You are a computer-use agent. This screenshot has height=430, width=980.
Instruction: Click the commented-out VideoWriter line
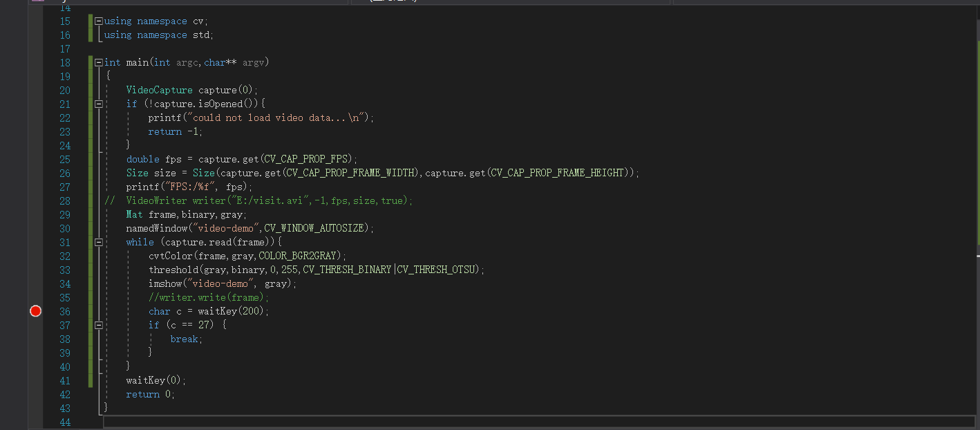point(263,200)
